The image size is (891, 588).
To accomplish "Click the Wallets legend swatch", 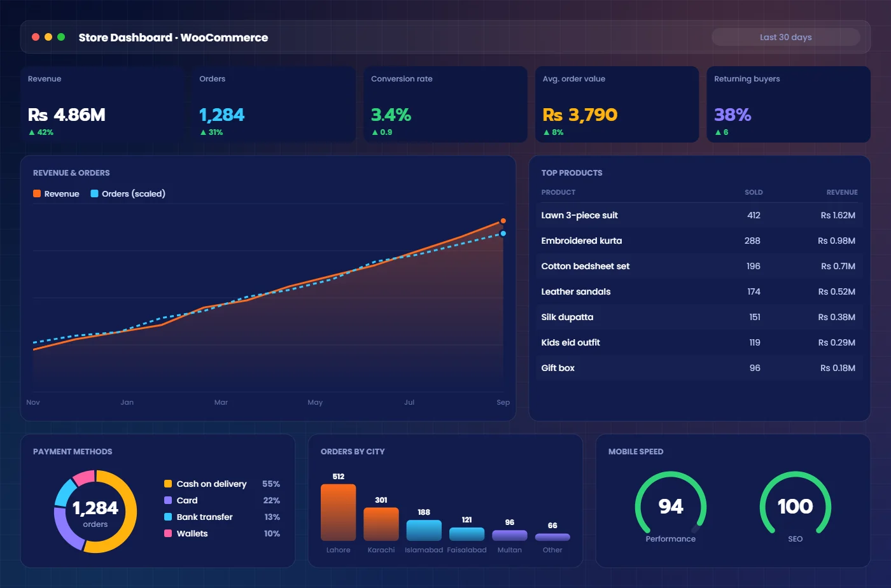I will point(168,533).
